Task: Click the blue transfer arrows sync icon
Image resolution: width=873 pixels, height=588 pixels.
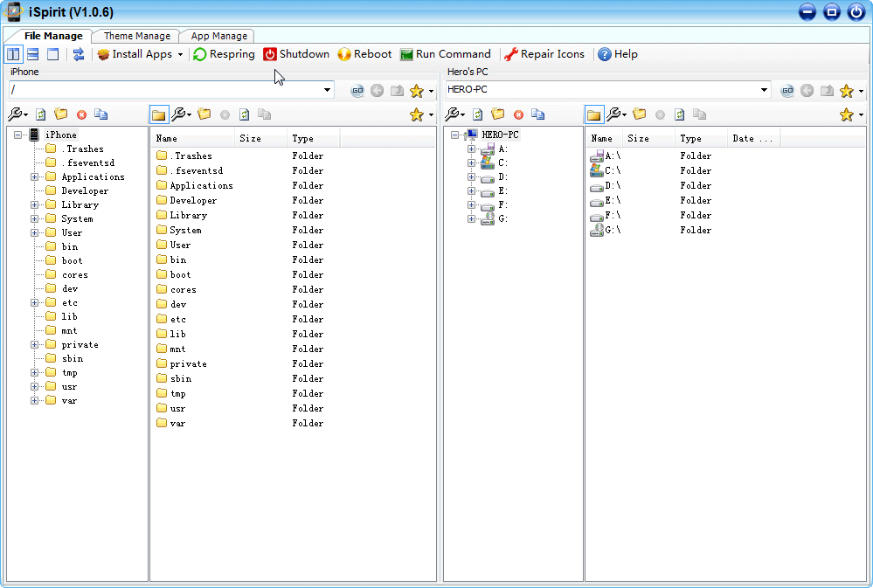Action: (x=79, y=54)
